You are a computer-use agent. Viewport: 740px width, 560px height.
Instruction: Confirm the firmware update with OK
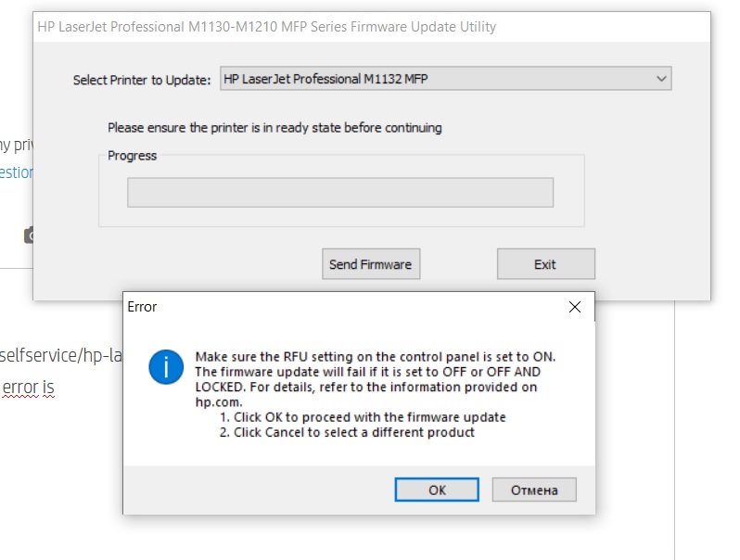(437, 490)
